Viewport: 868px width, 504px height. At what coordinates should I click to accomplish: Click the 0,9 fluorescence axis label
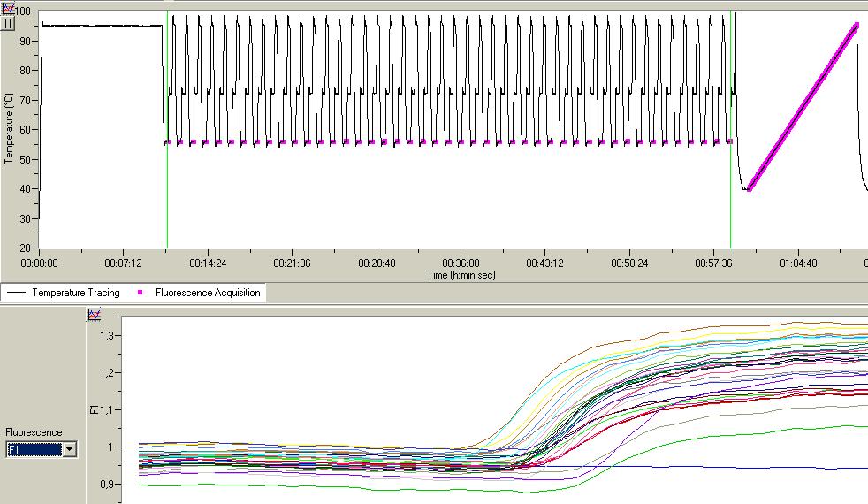[107, 484]
